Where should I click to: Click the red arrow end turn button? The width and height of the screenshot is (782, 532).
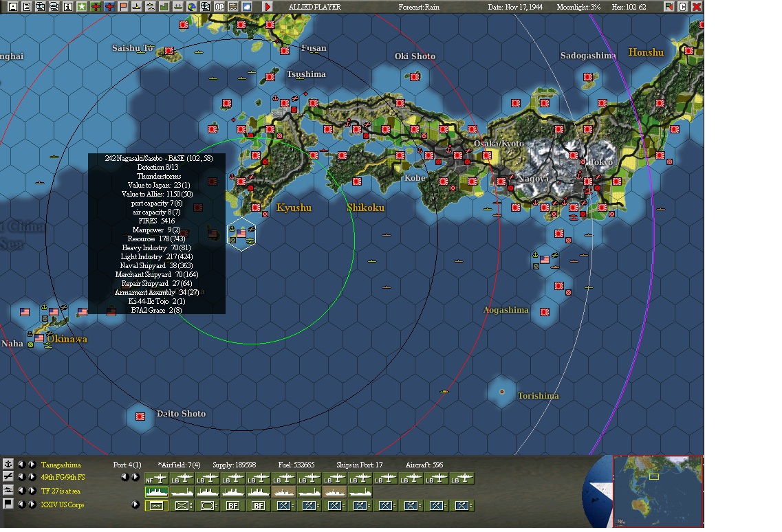268,6
